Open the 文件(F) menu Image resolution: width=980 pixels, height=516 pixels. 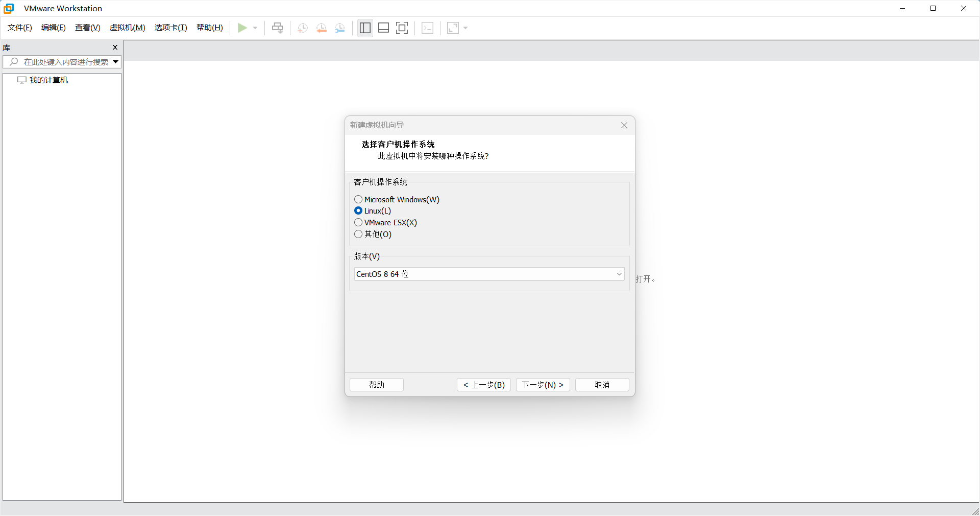coord(20,28)
